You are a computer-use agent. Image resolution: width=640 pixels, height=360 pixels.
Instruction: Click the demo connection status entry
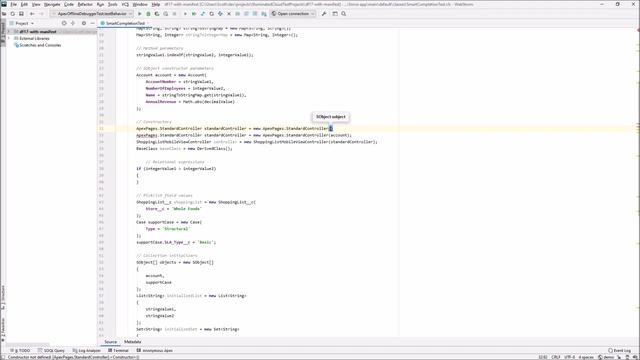[606, 357]
